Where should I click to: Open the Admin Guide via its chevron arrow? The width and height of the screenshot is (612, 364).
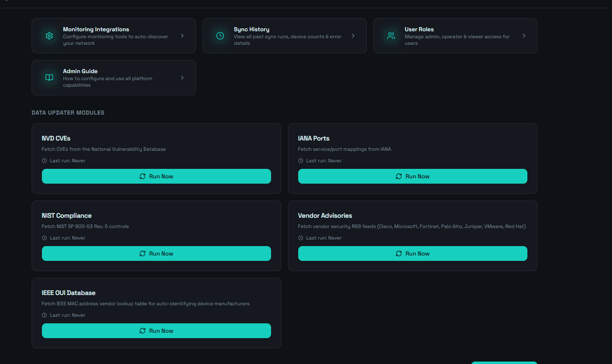[x=182, y=77]
